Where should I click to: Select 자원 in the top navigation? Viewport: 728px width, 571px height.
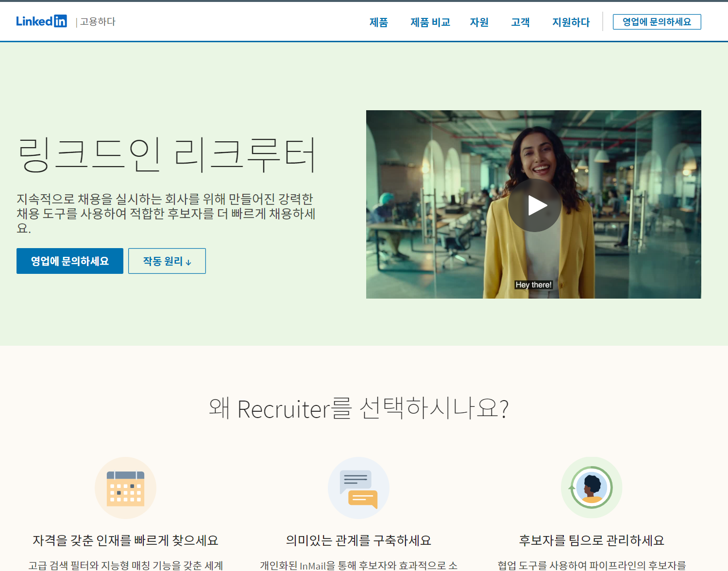(479, 22)
